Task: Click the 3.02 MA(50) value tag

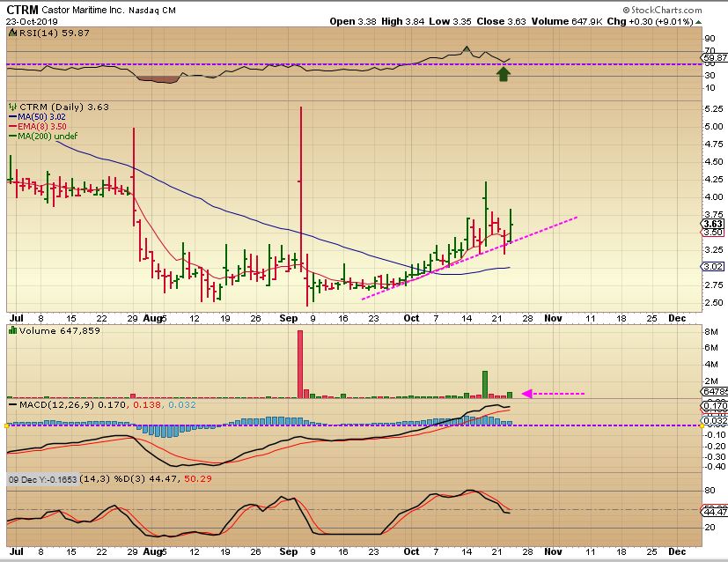Action: click(x=713, y=267)
